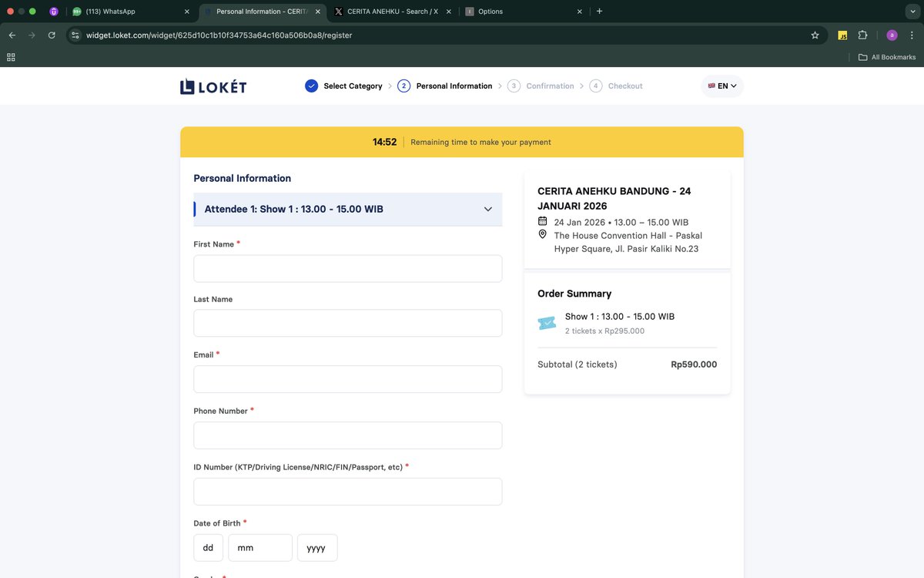Click the location pin icon beside venue

(542, 235)
